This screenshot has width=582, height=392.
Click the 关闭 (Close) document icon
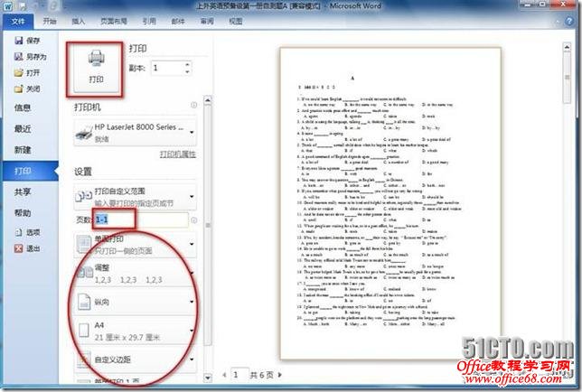[19, 89]
